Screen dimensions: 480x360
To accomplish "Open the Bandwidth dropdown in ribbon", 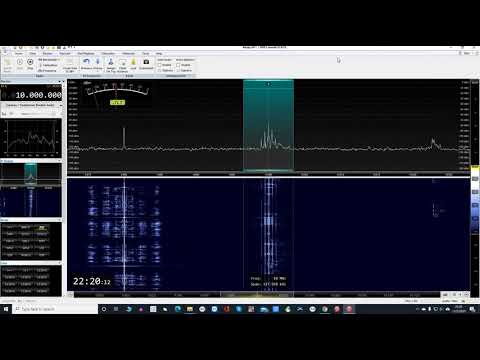I will click(49, 60).
